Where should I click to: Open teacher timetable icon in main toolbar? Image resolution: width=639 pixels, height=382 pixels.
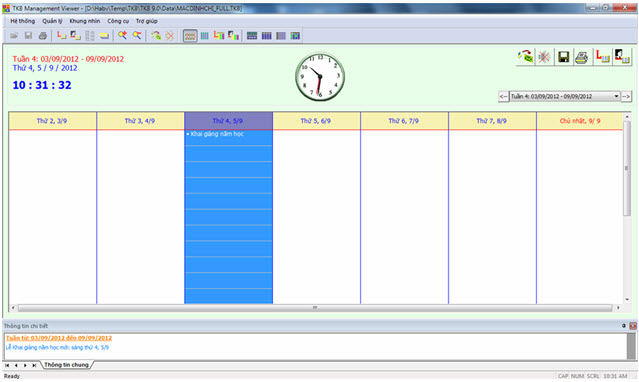(76, 36)
